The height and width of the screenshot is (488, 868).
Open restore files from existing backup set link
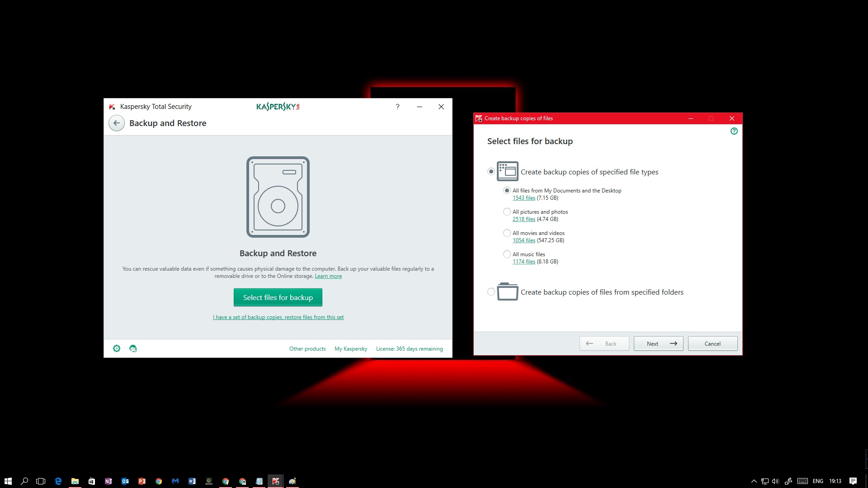[278, 317]
